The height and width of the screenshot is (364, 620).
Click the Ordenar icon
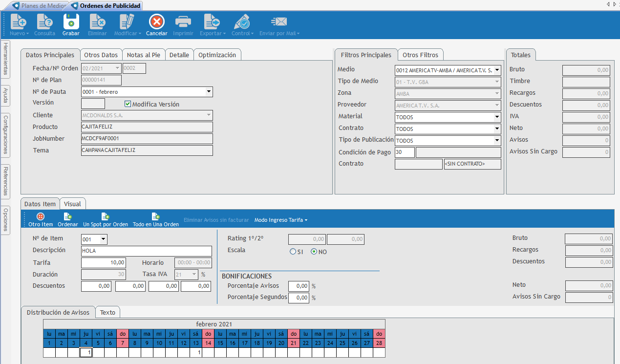(68, 216)
